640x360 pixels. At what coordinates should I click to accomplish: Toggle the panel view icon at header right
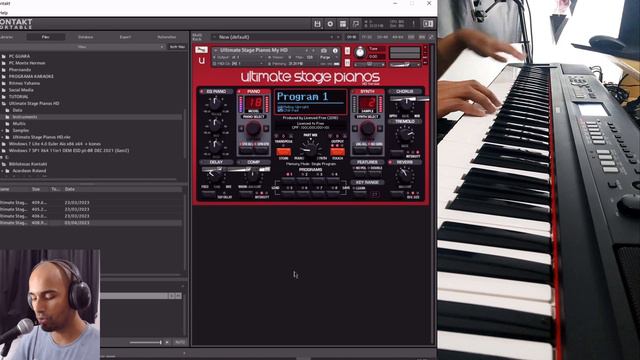click(428, 24)
